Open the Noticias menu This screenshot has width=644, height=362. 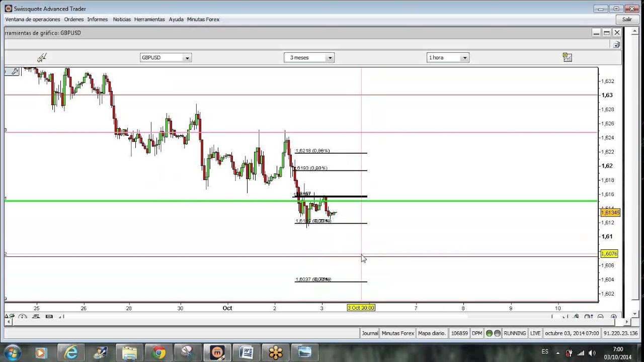coord(122,19)
